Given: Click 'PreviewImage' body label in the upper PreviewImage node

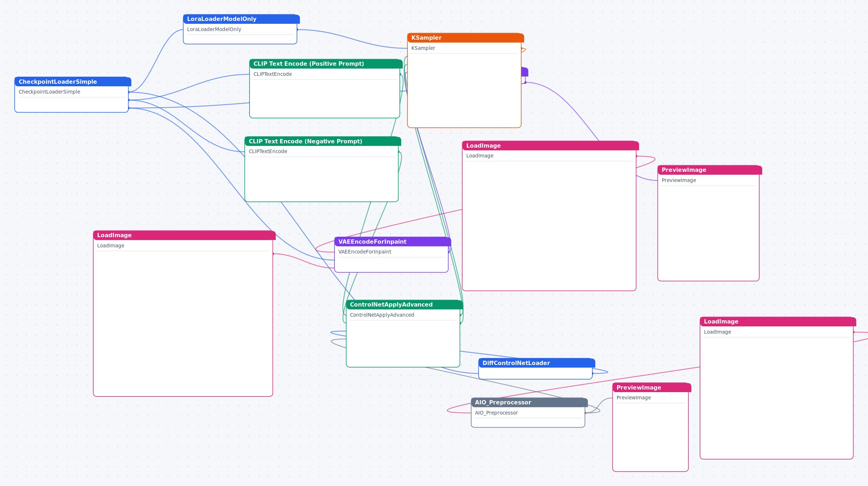Looking at the screenshot, I should point(679,180).
